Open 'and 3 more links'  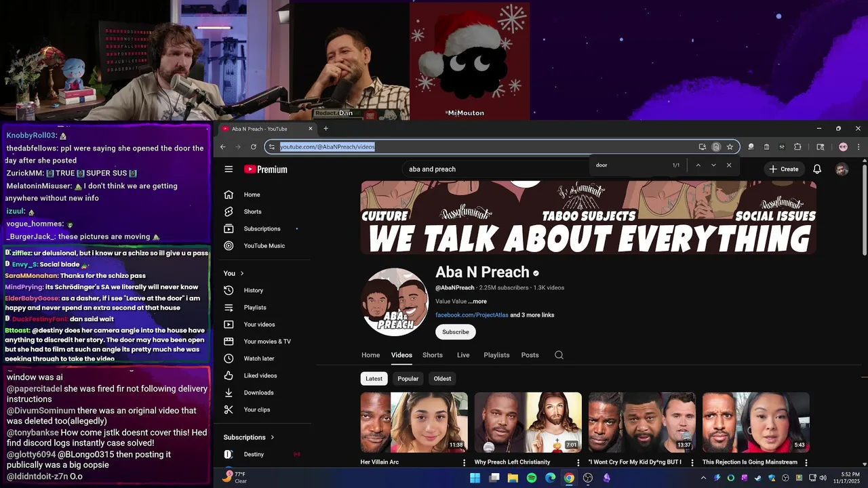(x=532, y=315)
